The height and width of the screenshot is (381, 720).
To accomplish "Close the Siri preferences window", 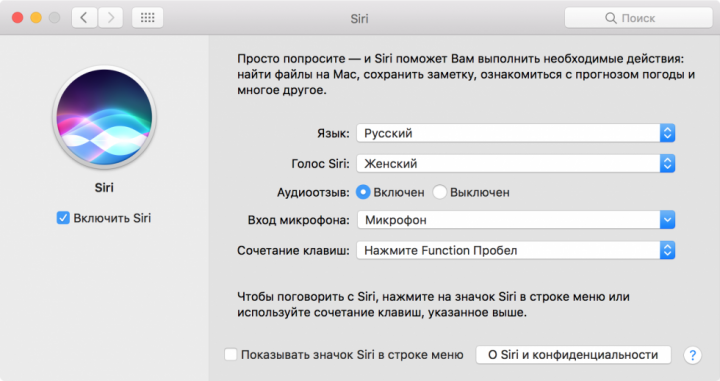I will pos(17,18).
